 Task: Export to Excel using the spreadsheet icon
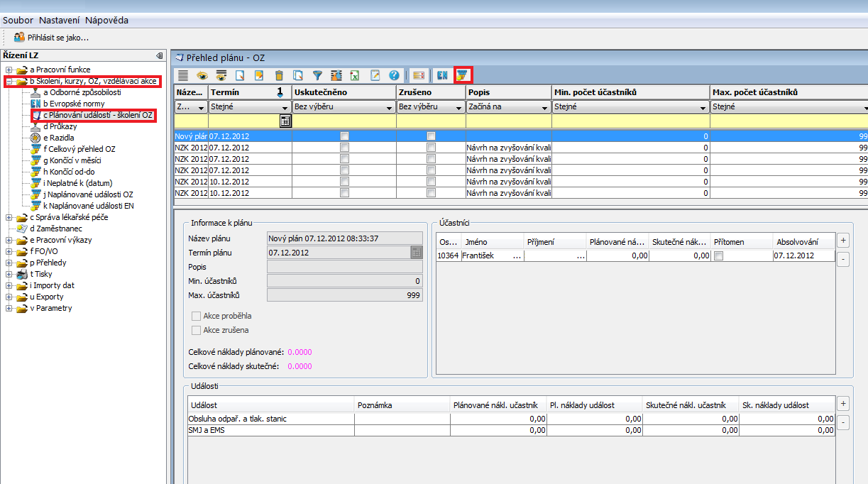pyautogui.click(x=356, y=75)
